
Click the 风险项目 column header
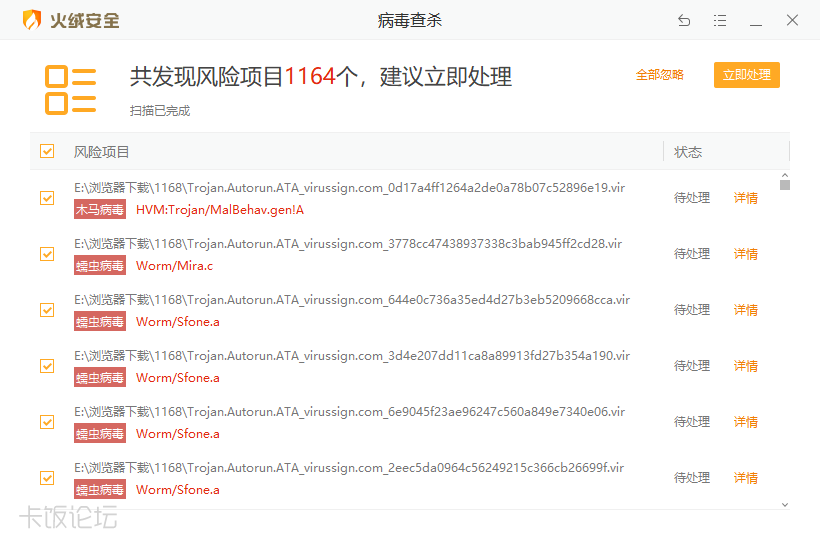(x=102, y=152)
